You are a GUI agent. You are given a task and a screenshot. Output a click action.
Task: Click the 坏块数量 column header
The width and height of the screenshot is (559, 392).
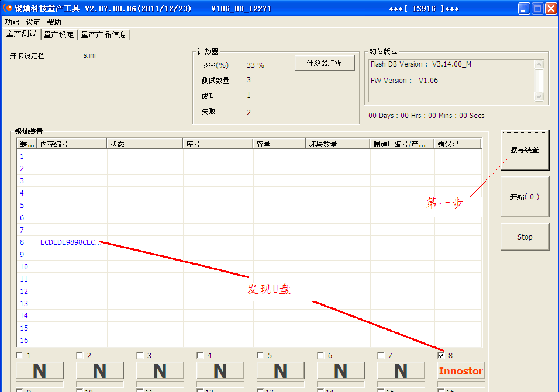[x=337, y=144]
